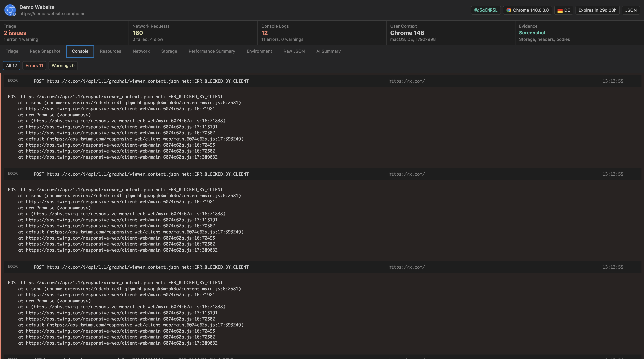Click 'at new Promise (<anonymous>)' in second stack trace

54,208
